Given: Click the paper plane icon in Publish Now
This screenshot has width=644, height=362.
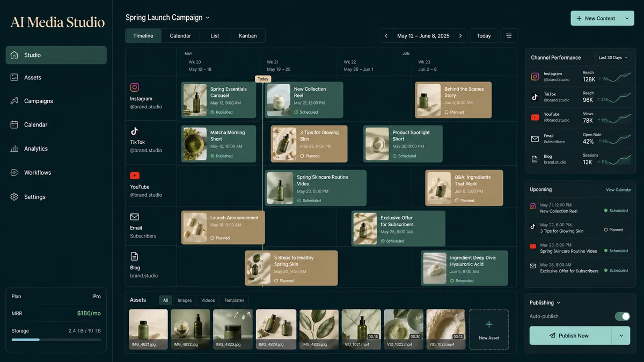Looking at the screenshot, I should point(552,336).
